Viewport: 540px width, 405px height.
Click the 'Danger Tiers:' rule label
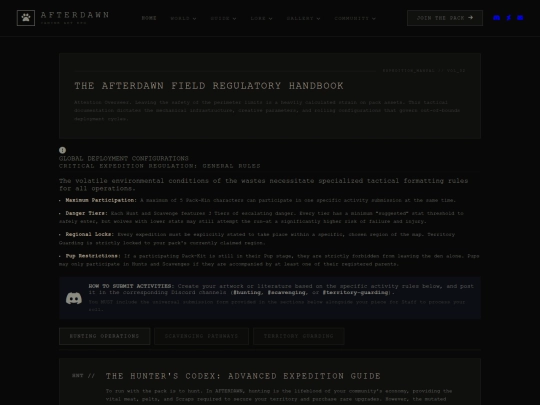pyautogui.click(x=86, y=213)
